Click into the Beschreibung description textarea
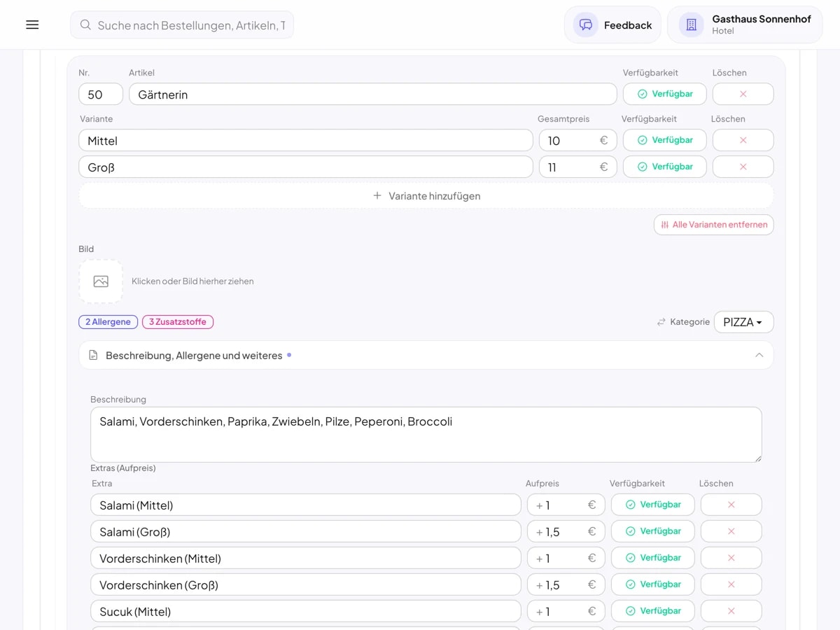 click(426, 435)
